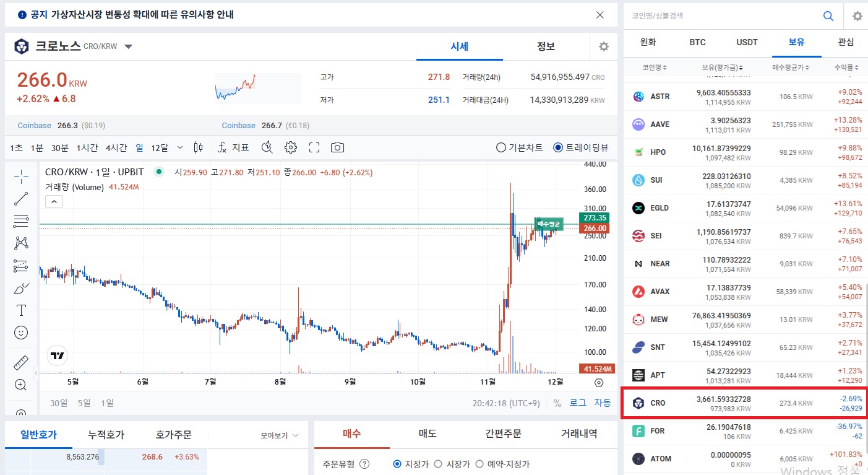
Task: Open the indicators (지표) menu
Action: (233, 147)
